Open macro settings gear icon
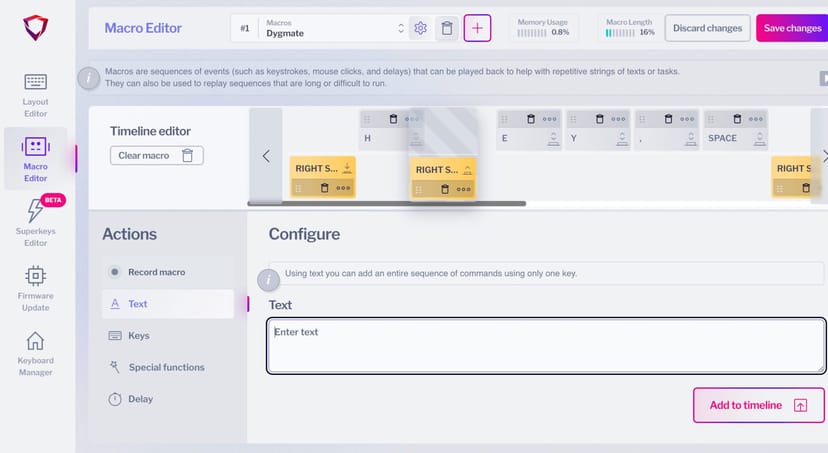 point(421,28)
